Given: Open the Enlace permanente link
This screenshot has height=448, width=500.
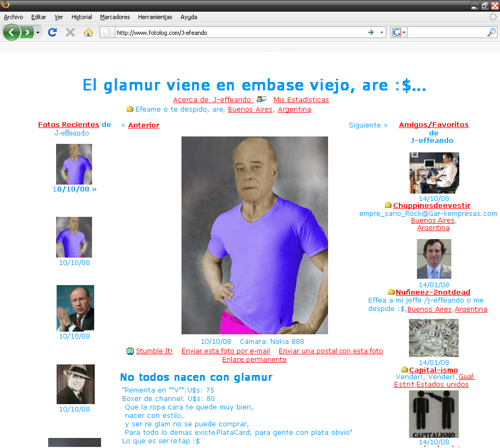Looking at the screenshot, I should (254, 360).
